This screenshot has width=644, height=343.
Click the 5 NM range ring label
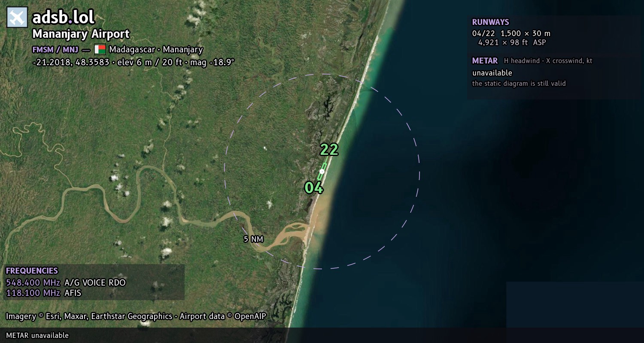(x=253, y=239)
